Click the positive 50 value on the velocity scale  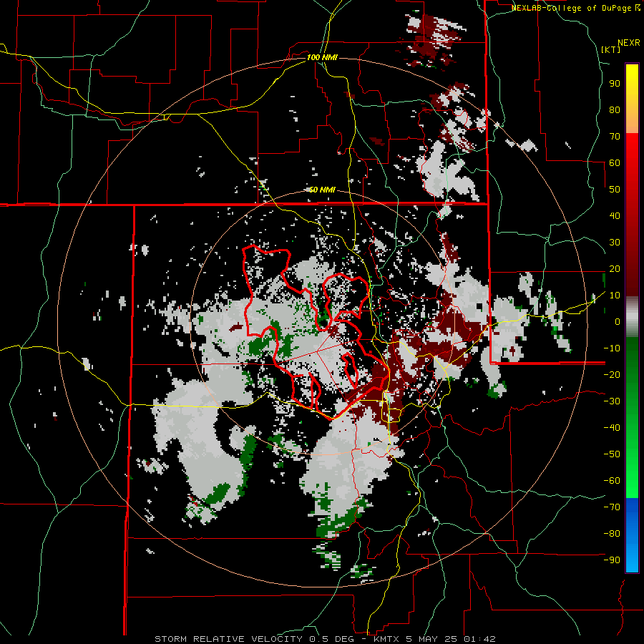[x=615, y=190]
